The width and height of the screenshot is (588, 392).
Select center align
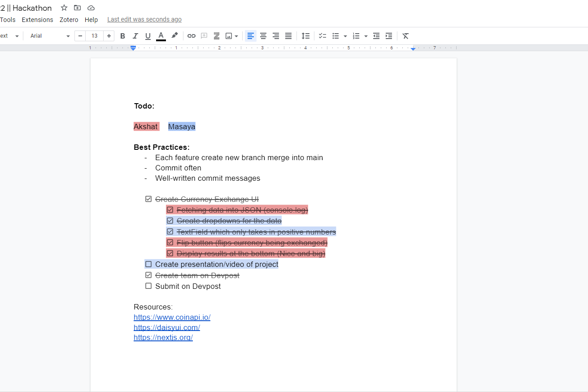[x=263, y=36]
